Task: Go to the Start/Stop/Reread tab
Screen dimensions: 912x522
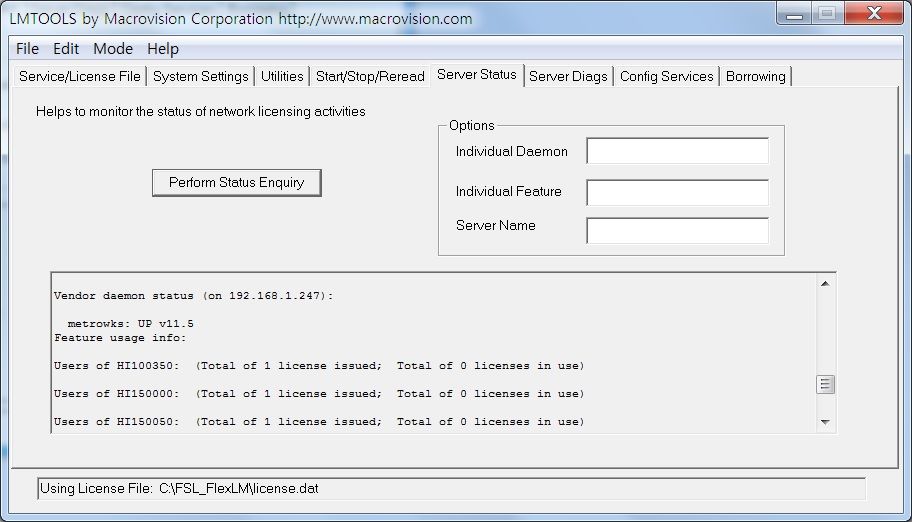Action: pyautogui.click(x=370, y=76)
